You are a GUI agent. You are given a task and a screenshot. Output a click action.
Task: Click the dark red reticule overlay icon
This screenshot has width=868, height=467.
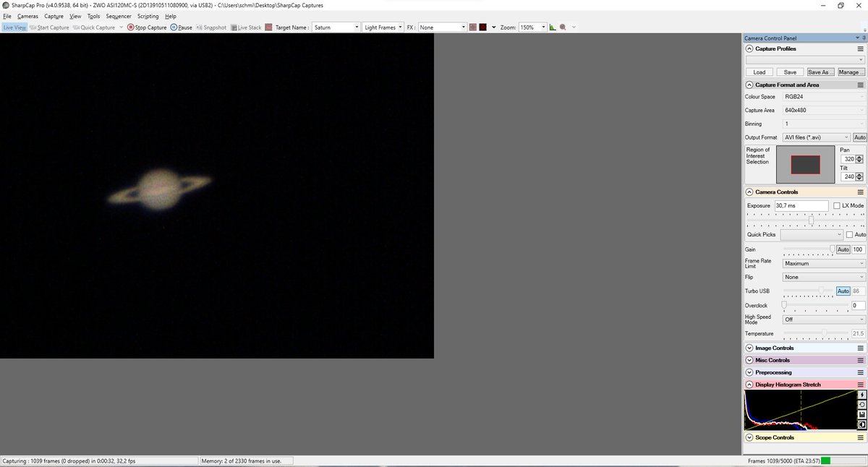tap(482, 27)
